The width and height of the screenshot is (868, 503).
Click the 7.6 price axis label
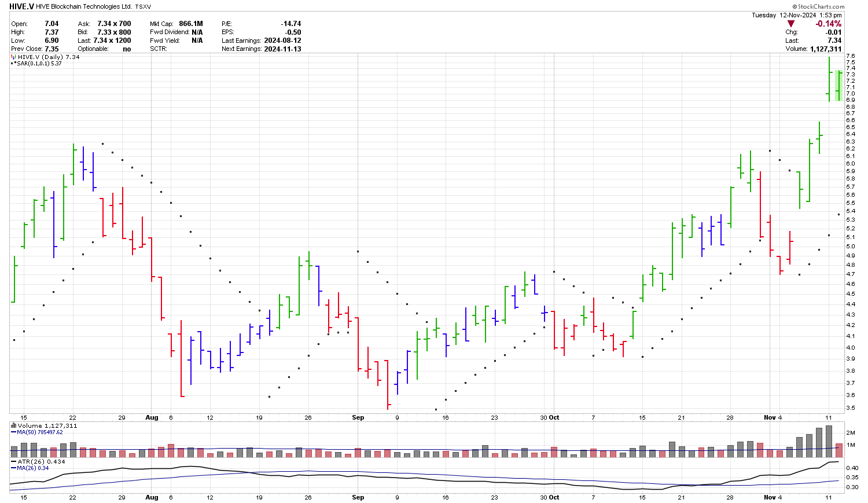pyautogui.click(x=850, y=56)
